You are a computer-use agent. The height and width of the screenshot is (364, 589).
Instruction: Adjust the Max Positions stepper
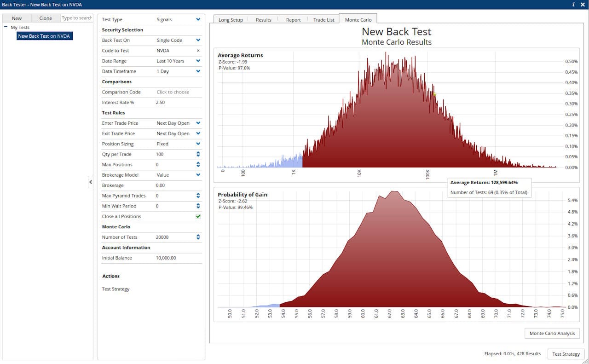[x=198, y=165]
